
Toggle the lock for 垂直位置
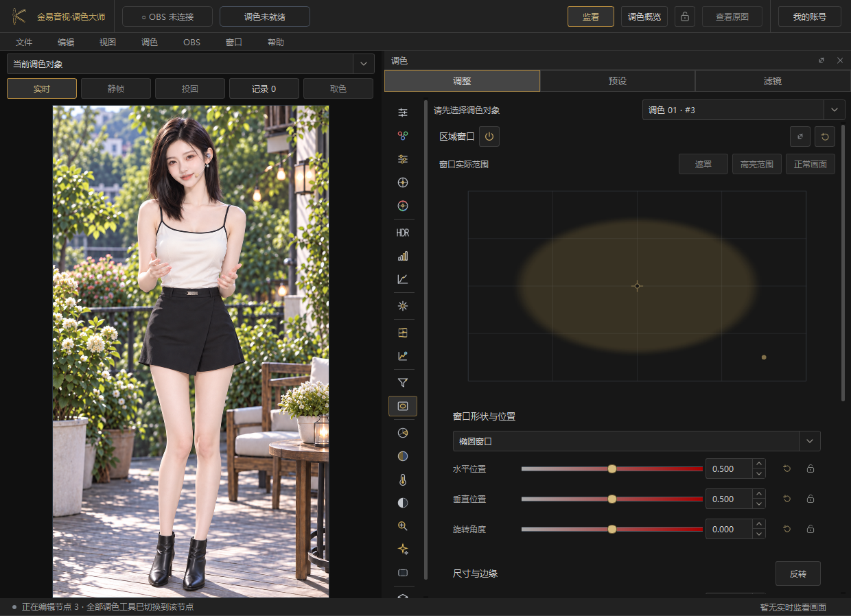[x=811, y=499]
